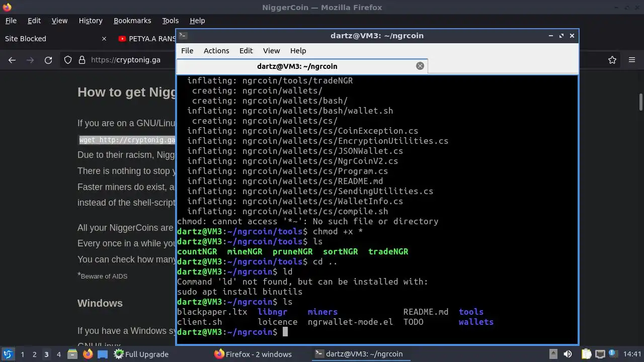Click 'blackpaper.ltx' in the terminal ls output
This screenshot has width=644, height=362.
[212, 312]
